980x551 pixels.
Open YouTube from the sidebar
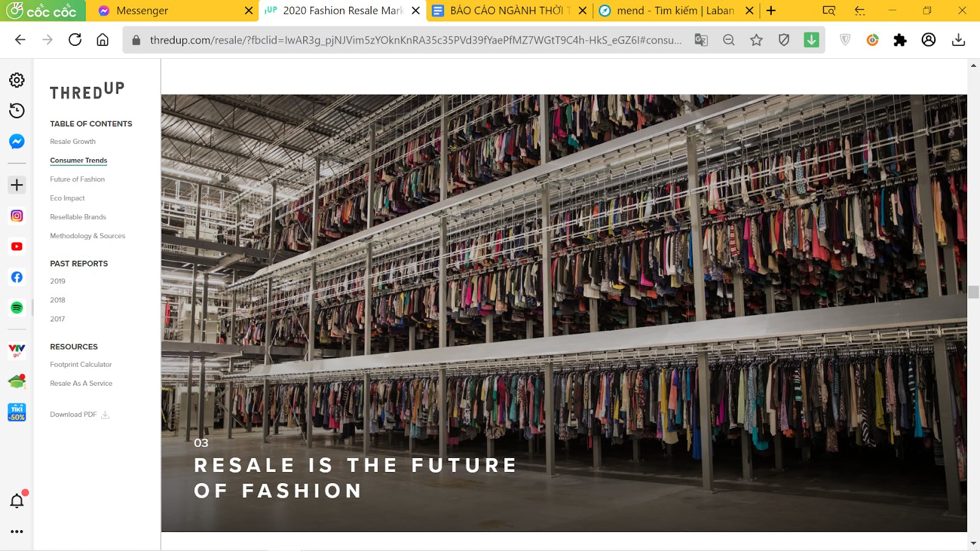[x=17, y=246]
